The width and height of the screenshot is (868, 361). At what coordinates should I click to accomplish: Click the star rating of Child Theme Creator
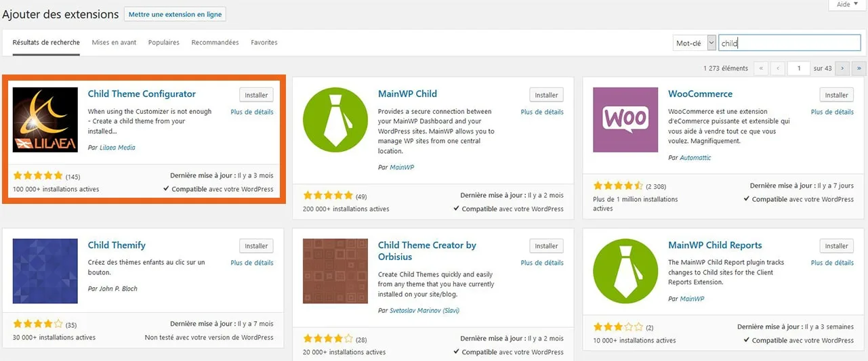(328, 337)
